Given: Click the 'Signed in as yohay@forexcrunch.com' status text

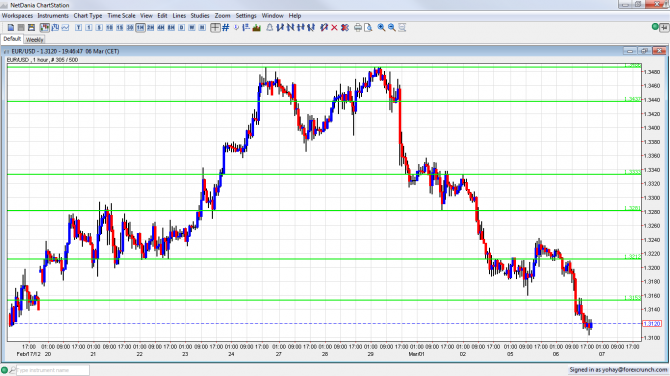Looking at the screenshot, I should click(618, 370).
